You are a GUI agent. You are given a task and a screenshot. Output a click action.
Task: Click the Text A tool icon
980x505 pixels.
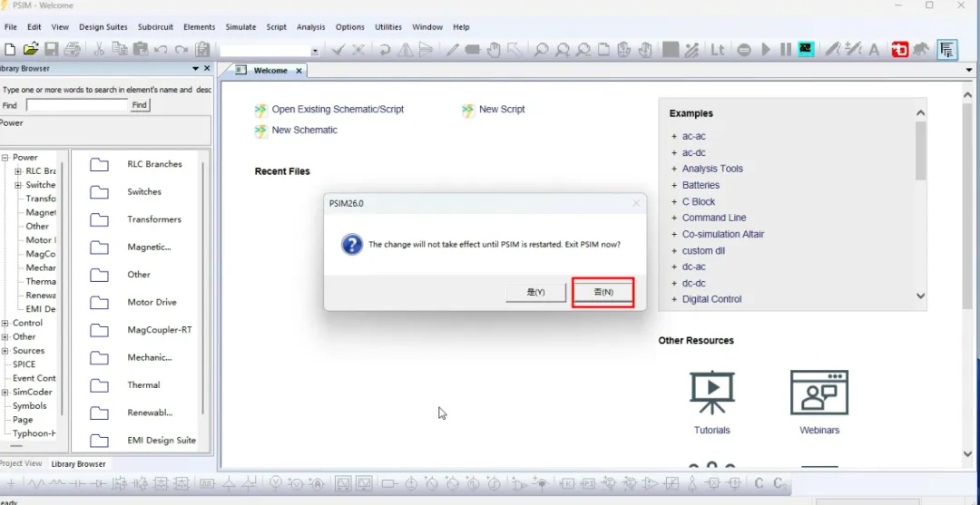point(874,49)
